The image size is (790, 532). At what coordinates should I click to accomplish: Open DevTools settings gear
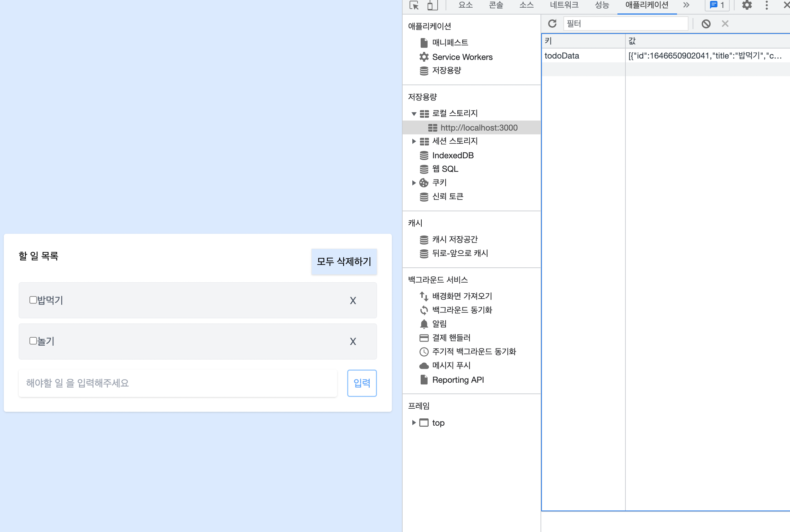click(747, 5)
